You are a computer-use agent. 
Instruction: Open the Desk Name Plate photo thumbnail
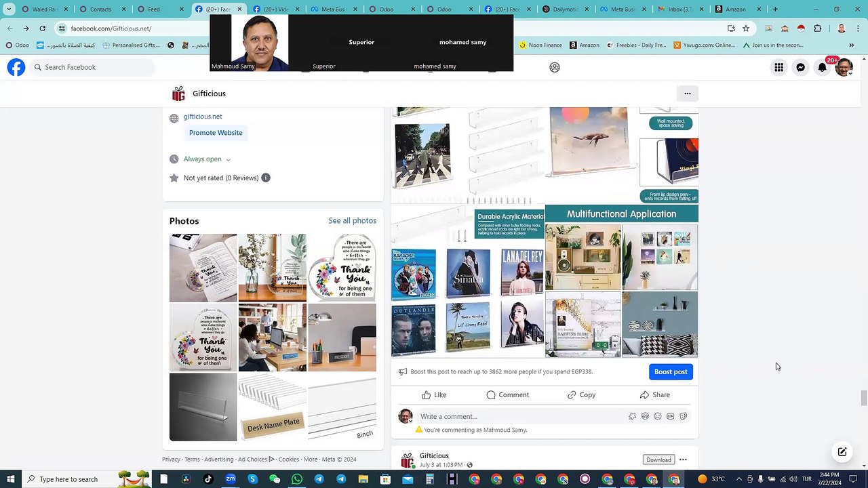[x=273, y=407]
